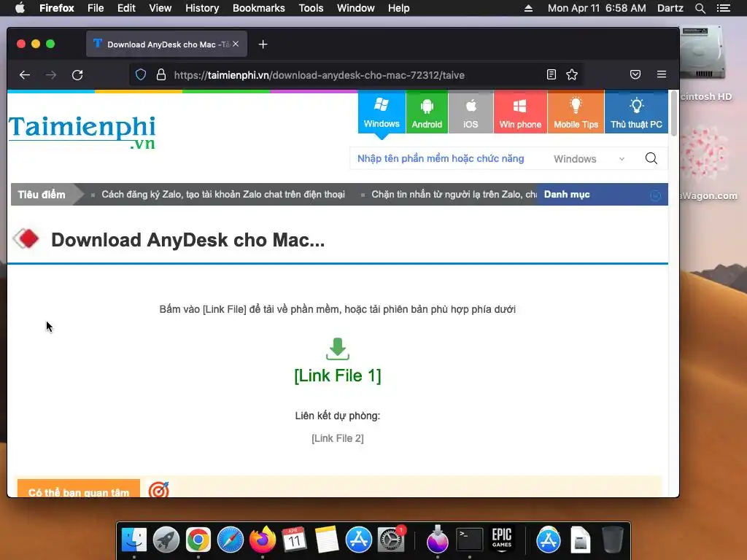Click the Dartz user name in menu bar
Viewport: 747px width, 560px height.
pos(670,8)
